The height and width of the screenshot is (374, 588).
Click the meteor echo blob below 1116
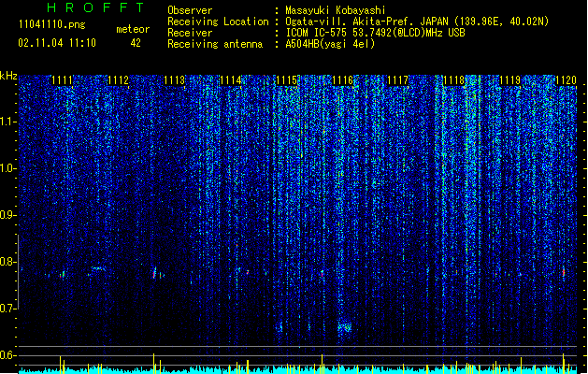345,327
